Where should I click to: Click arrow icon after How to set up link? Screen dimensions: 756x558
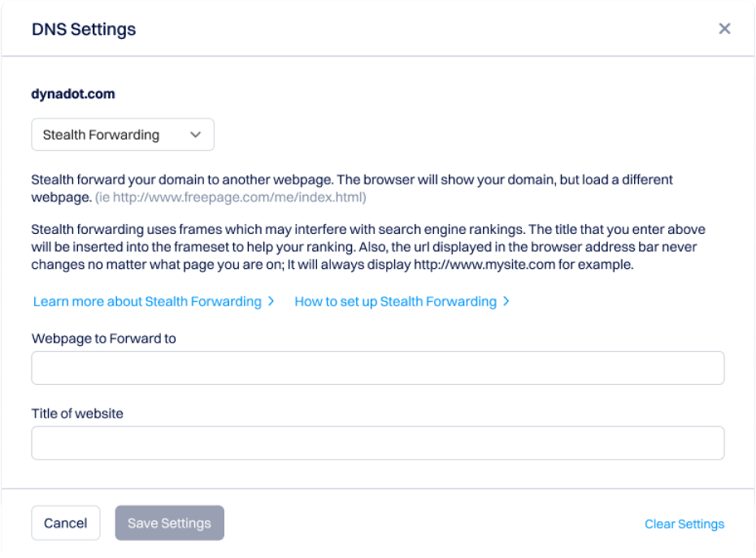pyautogui.click(x=506, y=301)
